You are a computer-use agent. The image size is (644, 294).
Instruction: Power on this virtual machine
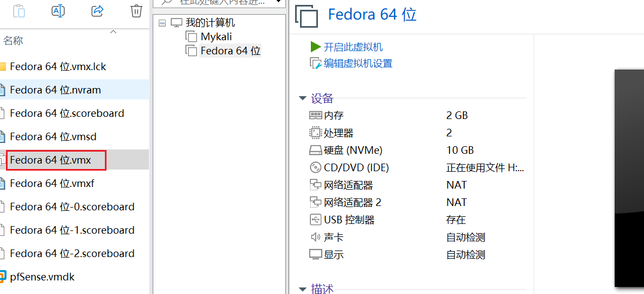[x=353, y=47]
